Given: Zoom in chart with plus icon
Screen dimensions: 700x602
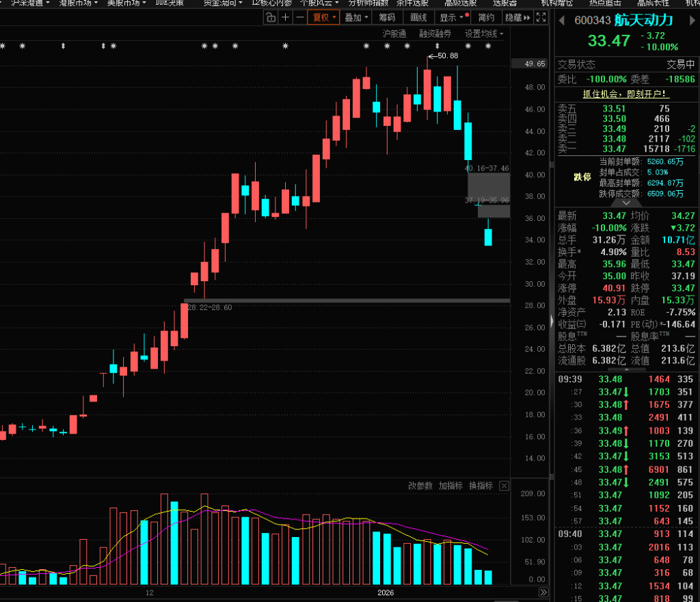Looking at the screenshot, I should pyautogui.click(x=285, y=17).
